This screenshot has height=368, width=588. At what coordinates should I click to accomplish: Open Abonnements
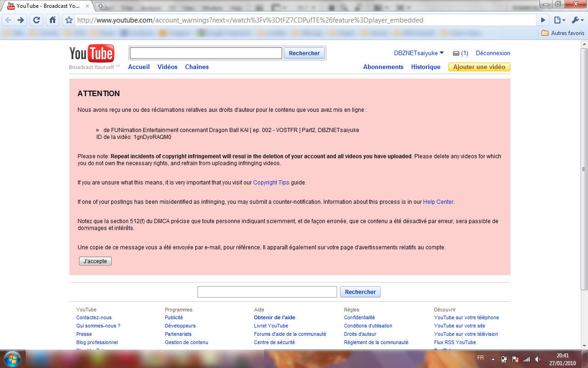click(x=383, y=67)
